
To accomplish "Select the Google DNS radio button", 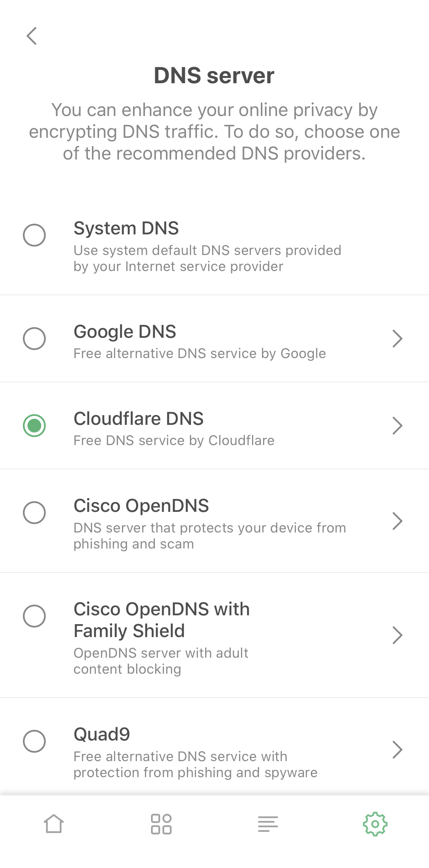I will (x=34, y=339).
